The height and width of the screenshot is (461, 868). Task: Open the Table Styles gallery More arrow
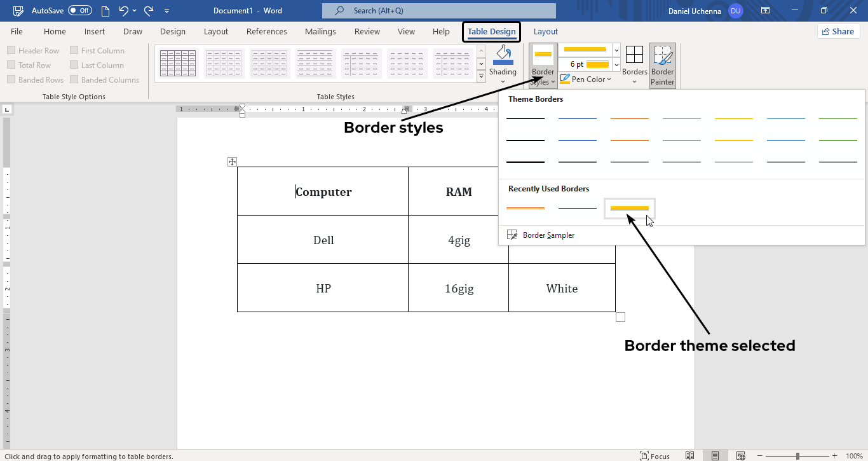pos(481,75)
